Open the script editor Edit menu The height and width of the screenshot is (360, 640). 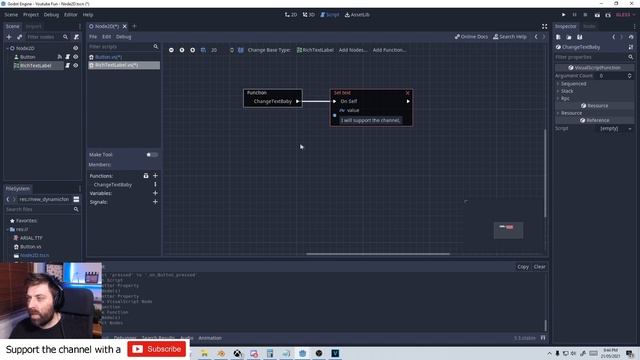pos(107,37)
